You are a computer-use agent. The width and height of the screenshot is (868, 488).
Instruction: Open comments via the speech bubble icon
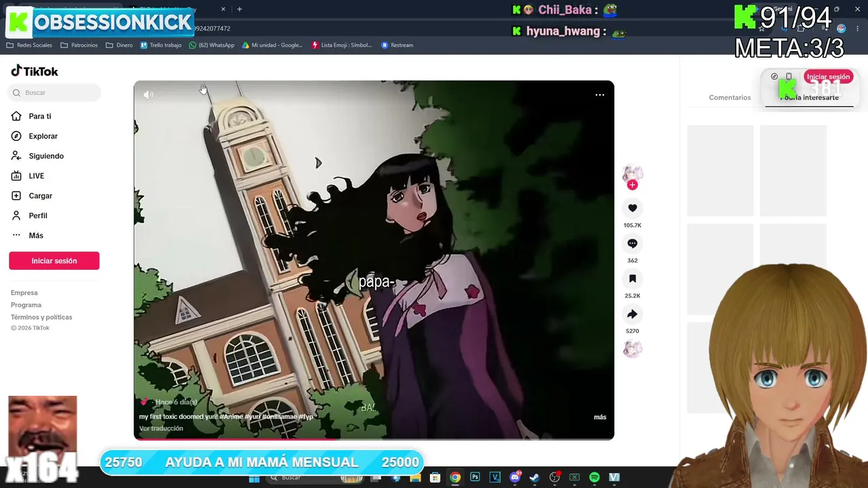tap(632, 243)
